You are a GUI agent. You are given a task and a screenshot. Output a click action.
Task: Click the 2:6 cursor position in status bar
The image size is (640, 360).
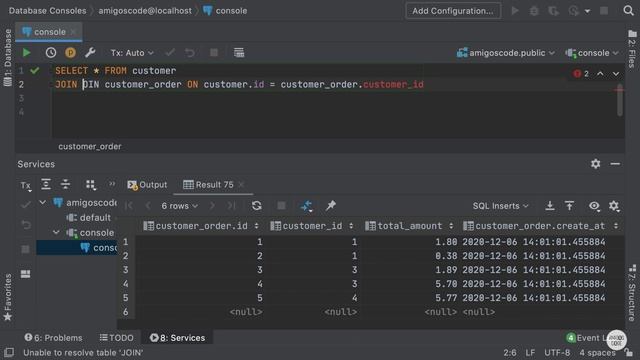tap(510, 353)
